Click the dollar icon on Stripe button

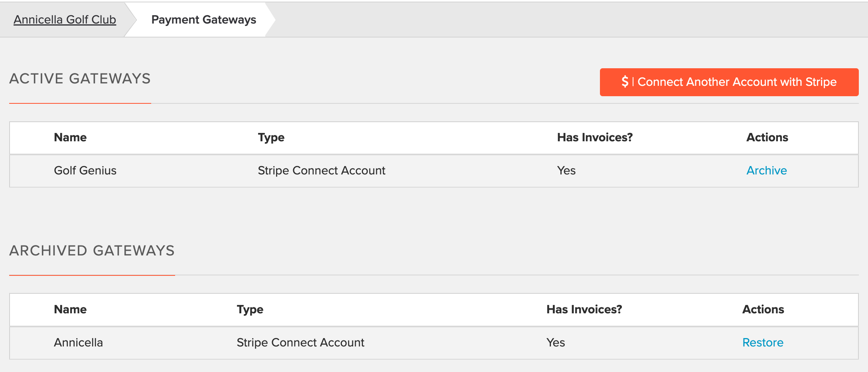coord(625,82)
